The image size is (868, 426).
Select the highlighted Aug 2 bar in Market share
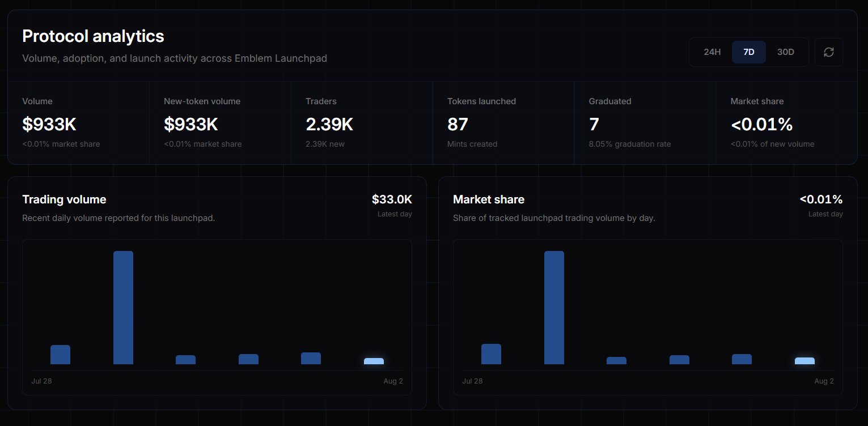pos(805,361)
